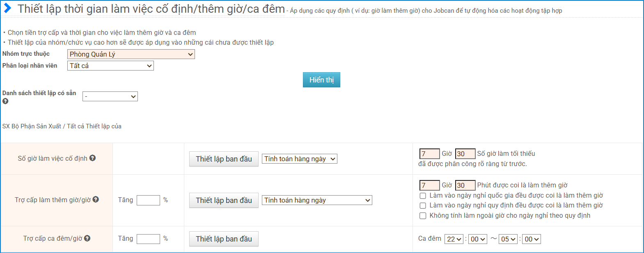The image size is (644, 253).
Task: Enable national holiday work counted as overtime
Action: coord(423,196)
